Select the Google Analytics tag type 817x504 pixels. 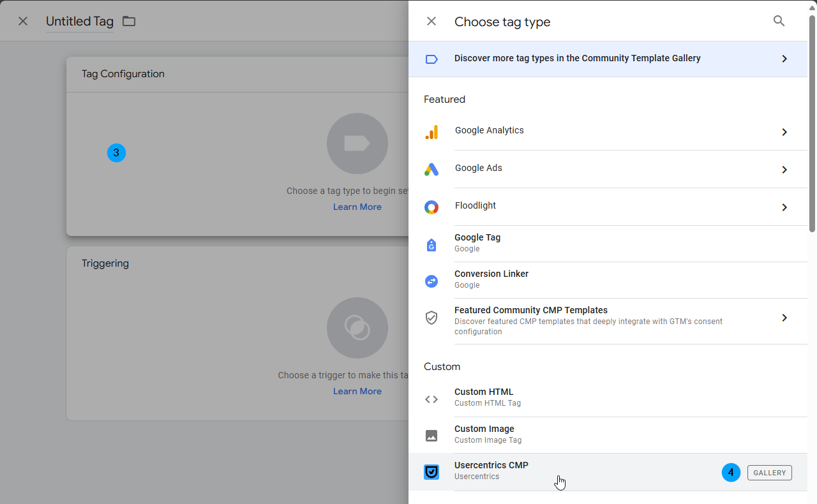[608, 132]
